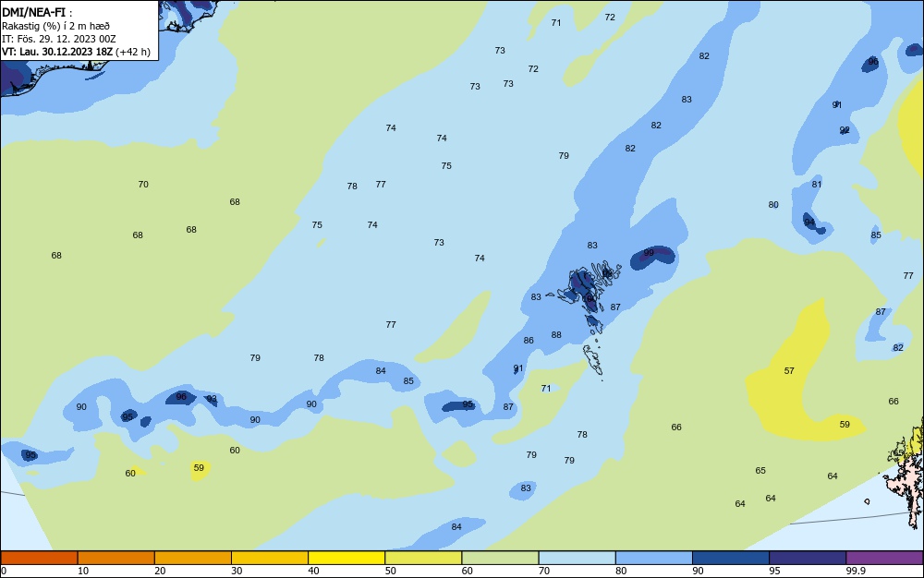Screen dimensions: 924x578
Task: Click the "(+42 h)" forecast offset text
Action: point(132,52)
